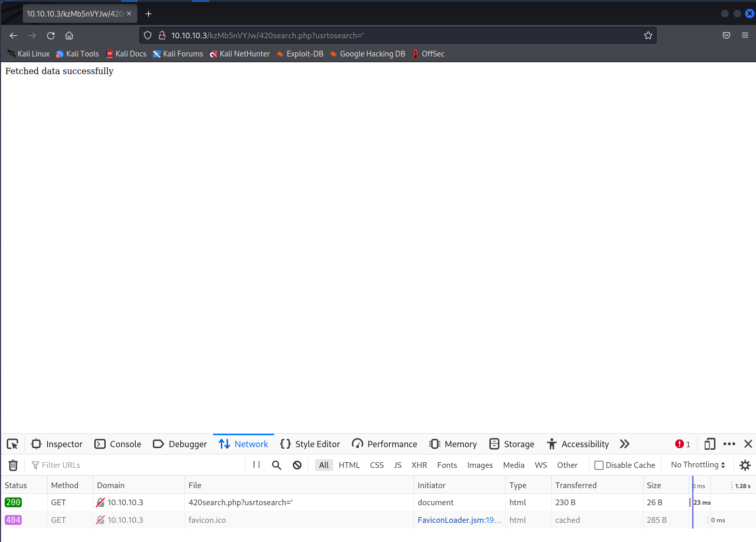
Task: Open the Kali Forums bookmark
Action: click(178, 54)
